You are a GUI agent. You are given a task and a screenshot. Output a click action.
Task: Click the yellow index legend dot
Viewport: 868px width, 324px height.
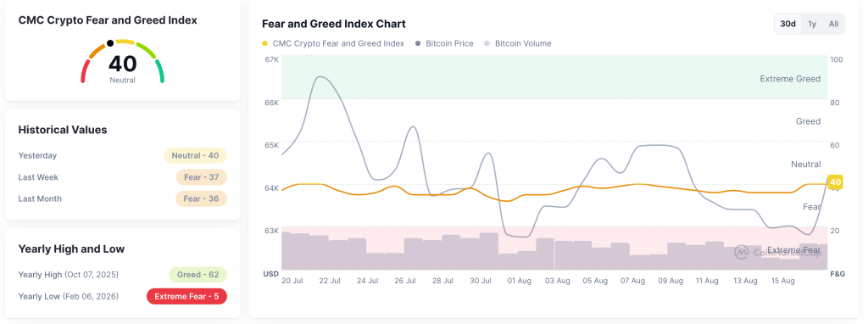(265, 43)
